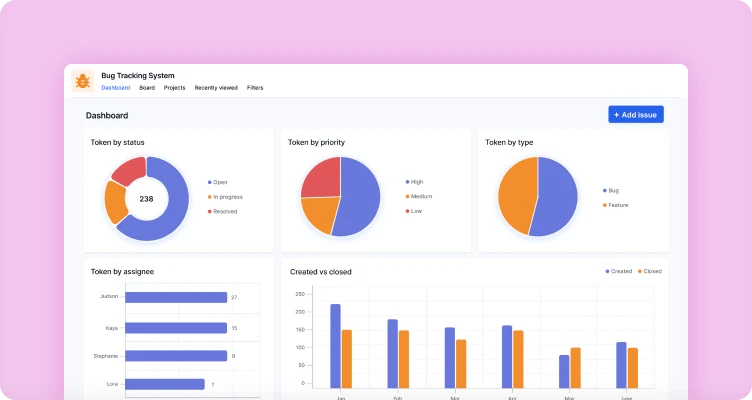This screenshot has width=752, height=400.
Task: Click the Dashboard page heading
Action: [x=107, y=116]
